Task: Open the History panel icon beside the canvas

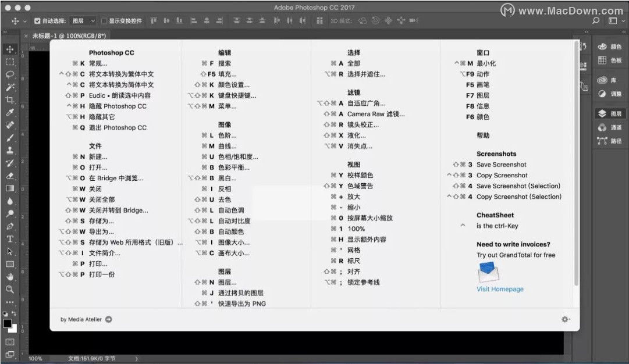Action: (x=582, y=47)
